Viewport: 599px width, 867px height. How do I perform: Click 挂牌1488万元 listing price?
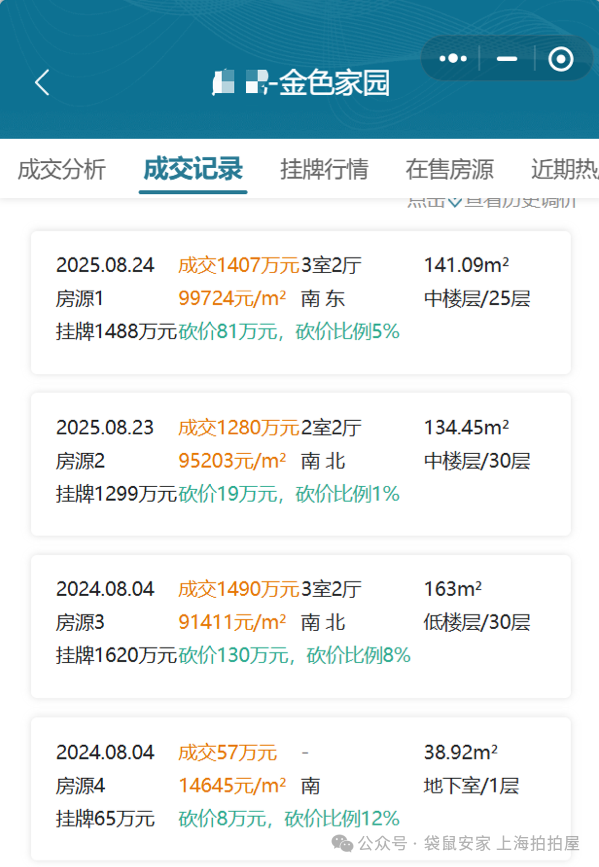click(x=116, y=332)
